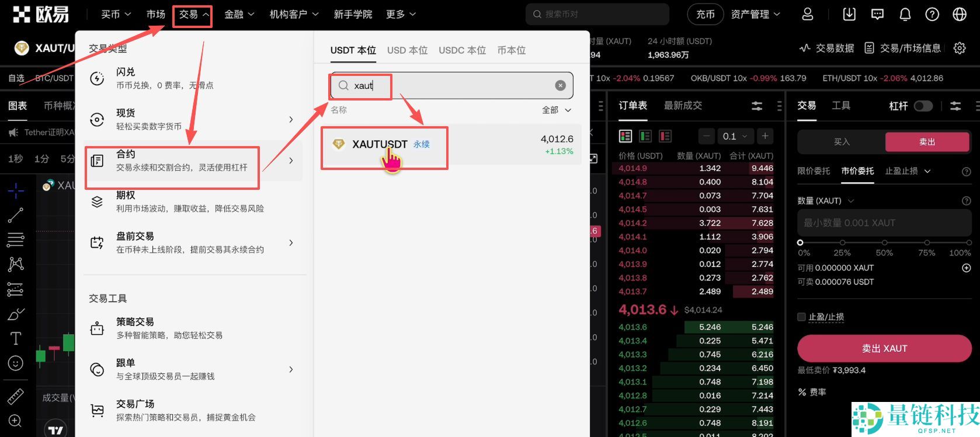
Task: Expand the institutional clients menu
Action: pos(294,14)
